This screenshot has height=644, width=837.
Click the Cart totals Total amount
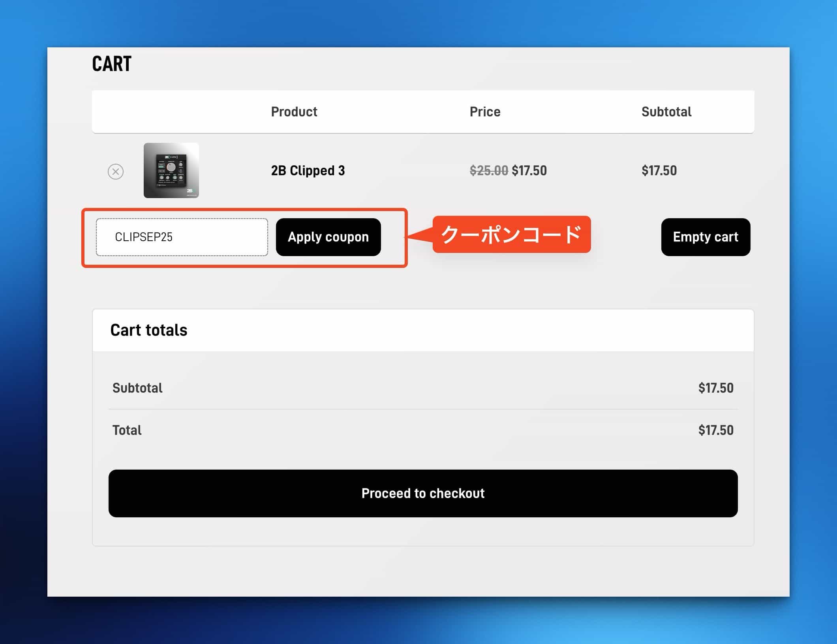pos(715,430)
